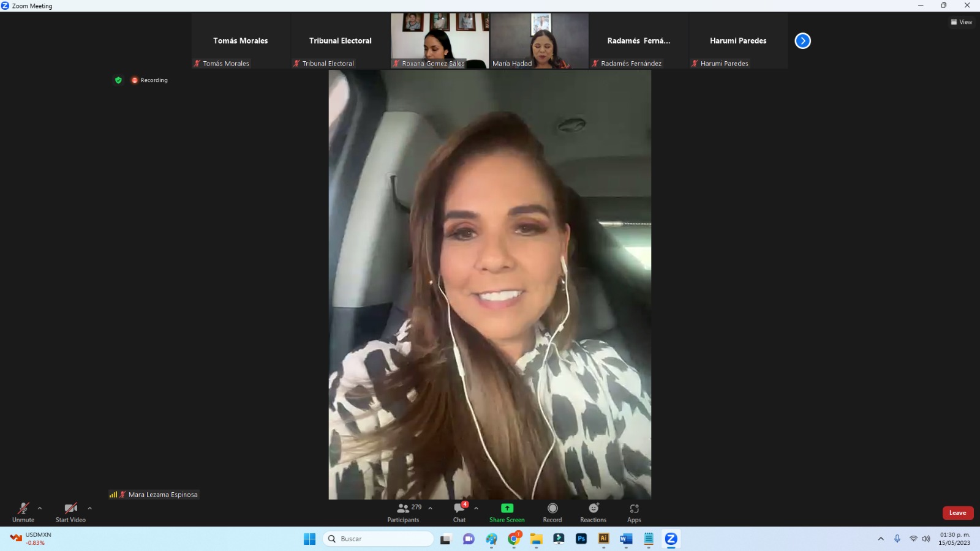Viewport: 980px width, 551px height.
Task: Open the Chat panel
Action: 459,512
